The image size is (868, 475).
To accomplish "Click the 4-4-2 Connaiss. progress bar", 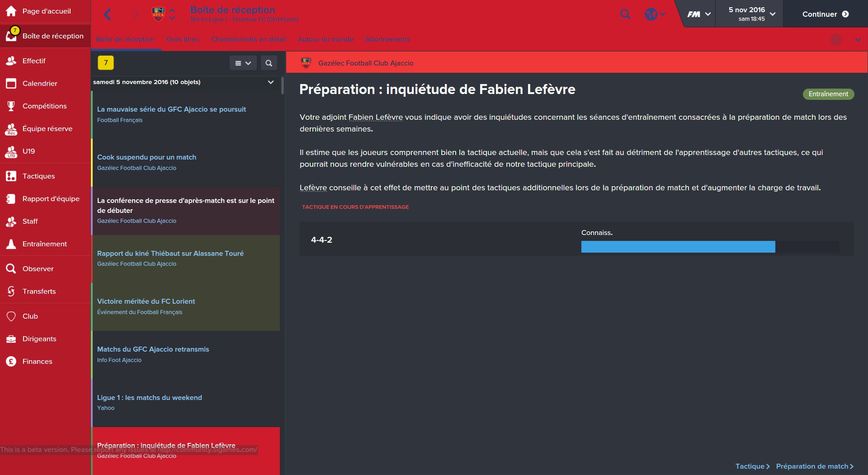I will pos(710,247).
